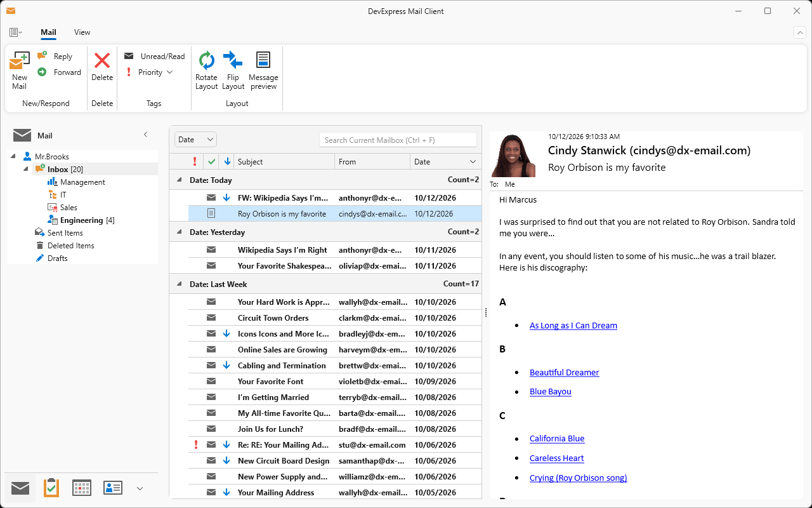
Task: Open the California Blue link
Action: pyautogui.click(x=557, y=439)
